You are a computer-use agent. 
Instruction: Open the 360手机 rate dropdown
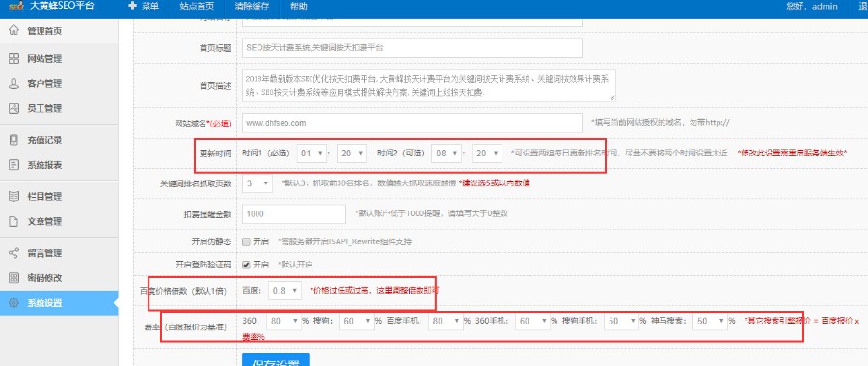[x=532, y=321]
